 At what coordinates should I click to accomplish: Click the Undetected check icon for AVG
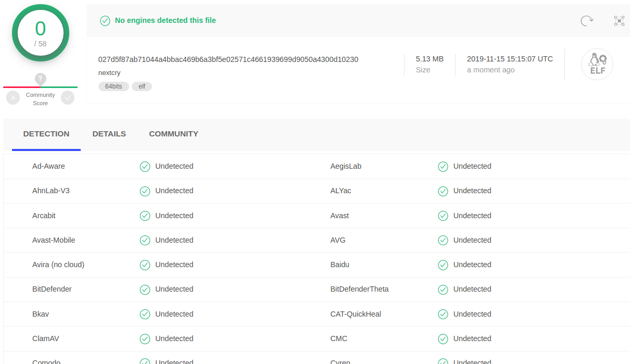443,240
